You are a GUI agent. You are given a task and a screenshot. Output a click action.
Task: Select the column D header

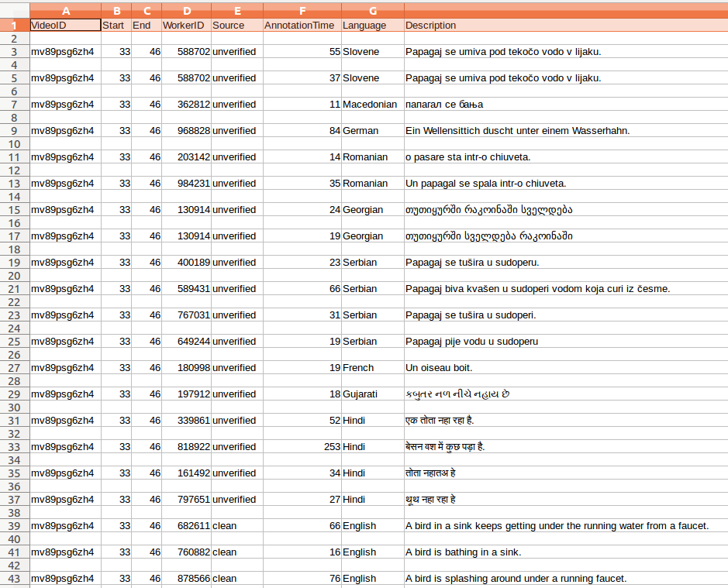point(186,12)
